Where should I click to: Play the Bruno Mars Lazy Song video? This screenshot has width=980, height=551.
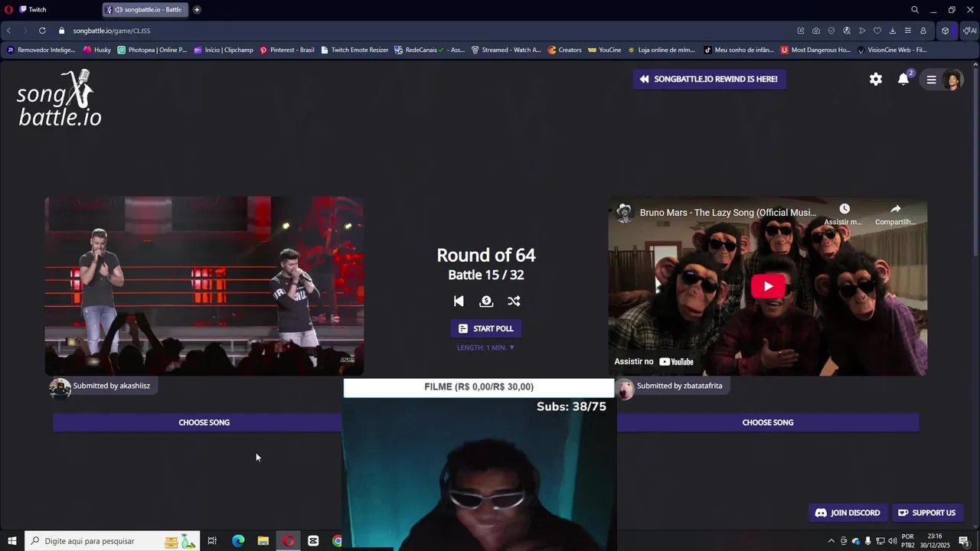(768, 287)
